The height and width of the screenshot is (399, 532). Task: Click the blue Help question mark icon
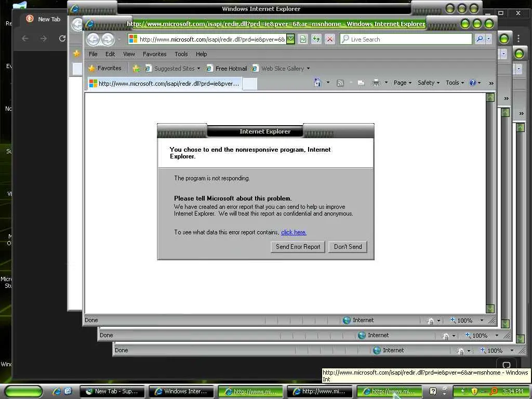[473, 83]
